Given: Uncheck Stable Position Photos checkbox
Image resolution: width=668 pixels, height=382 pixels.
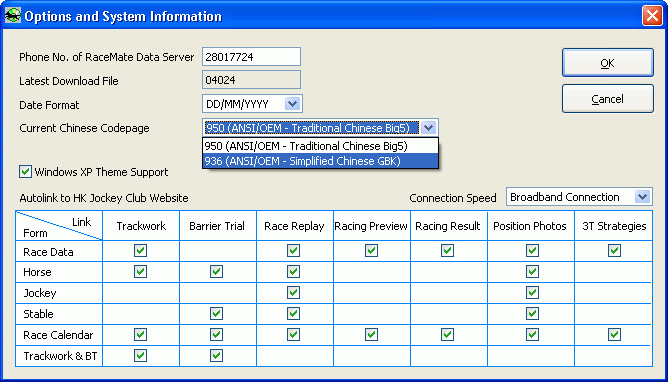Looking at the screenshot, I should coord(532,313).
